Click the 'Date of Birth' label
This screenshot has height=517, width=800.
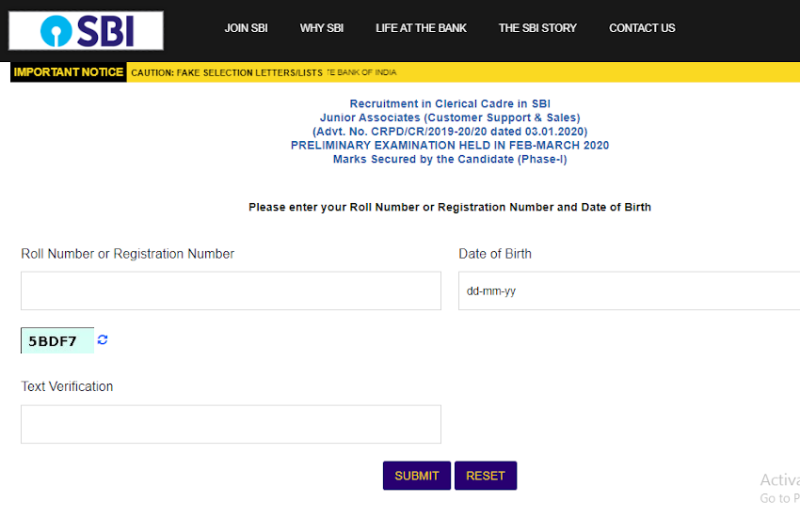coord(495,254)
